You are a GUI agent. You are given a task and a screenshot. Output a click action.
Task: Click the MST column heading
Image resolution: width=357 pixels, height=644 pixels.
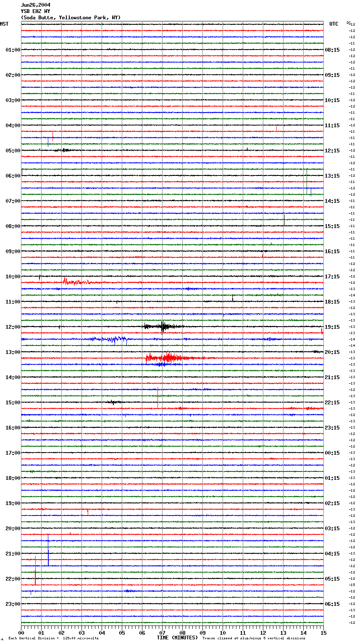[4, 24]
